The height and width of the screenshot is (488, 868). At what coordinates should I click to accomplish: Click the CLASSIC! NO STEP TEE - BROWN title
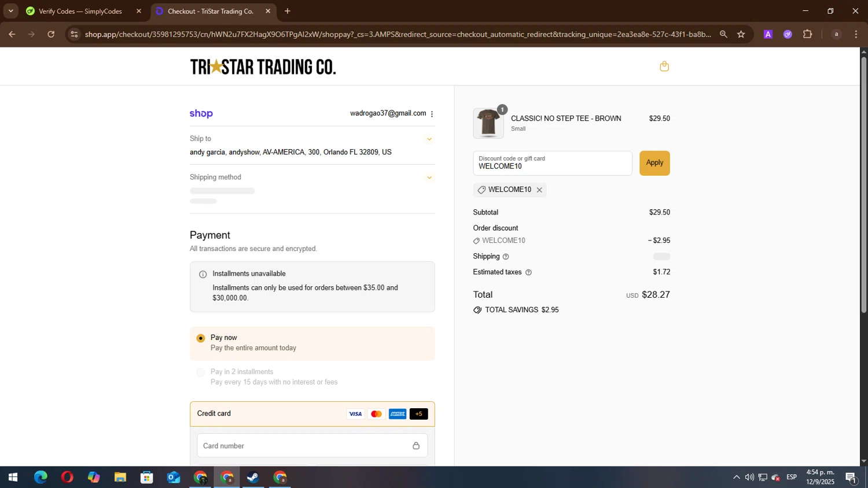point(566,119)
